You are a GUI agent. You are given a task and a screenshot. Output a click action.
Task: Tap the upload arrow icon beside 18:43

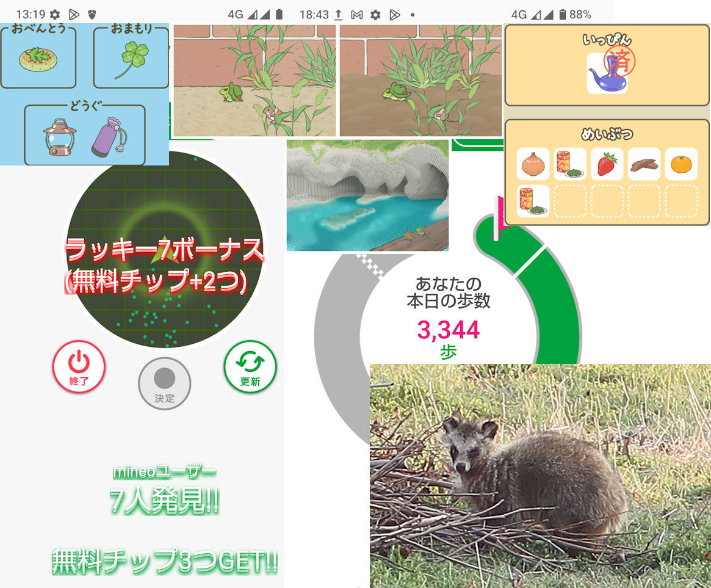click(x=338, y=15)
